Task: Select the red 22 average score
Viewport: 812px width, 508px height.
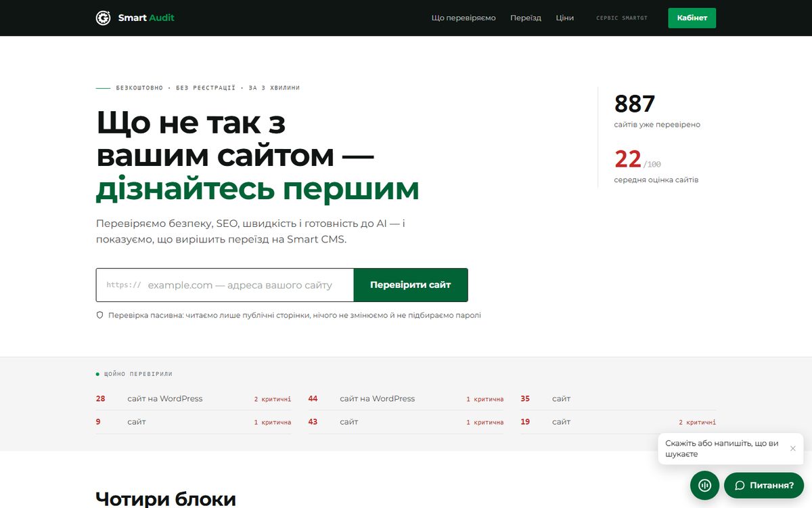Action: pyautogui.click(x=627, y=159)
